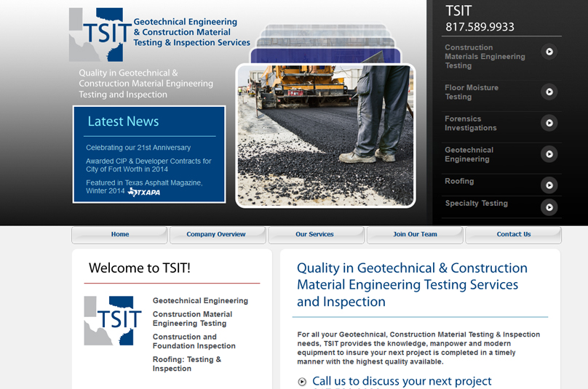Open the Contact Us tab
Image resolution: width=588 pixels, height=389 pixels.
(x=513, y=235)
